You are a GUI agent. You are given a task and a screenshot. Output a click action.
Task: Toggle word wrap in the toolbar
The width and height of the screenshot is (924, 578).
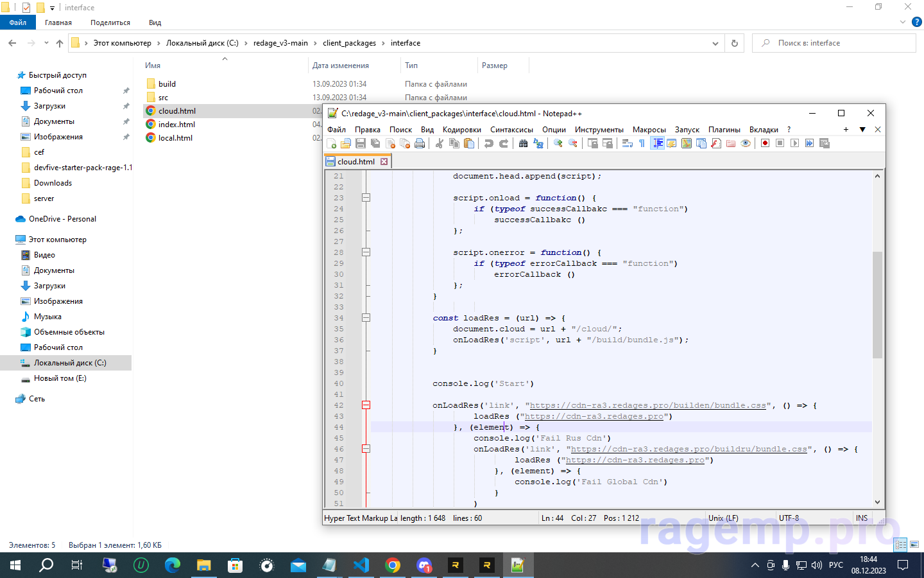[628, 143]
